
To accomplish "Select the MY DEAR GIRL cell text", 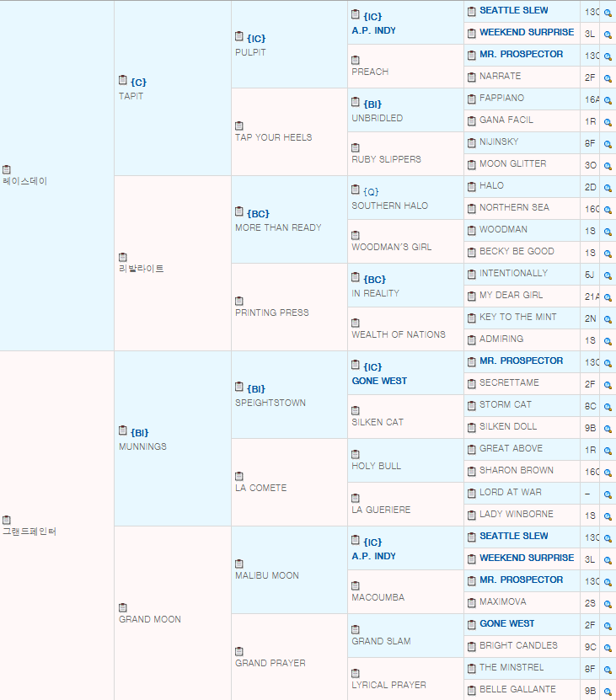I will click(511, 295).
